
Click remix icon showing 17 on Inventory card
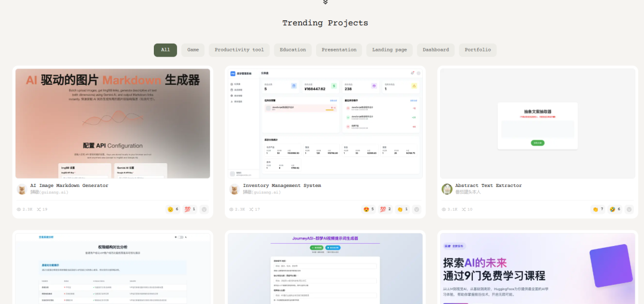point(251,210)
